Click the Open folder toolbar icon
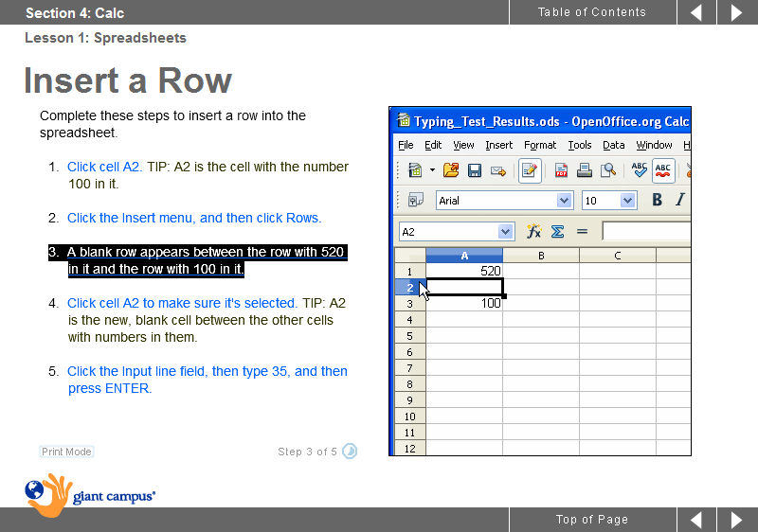The width and height of the screenshot is (758, 532). [451, 170]
